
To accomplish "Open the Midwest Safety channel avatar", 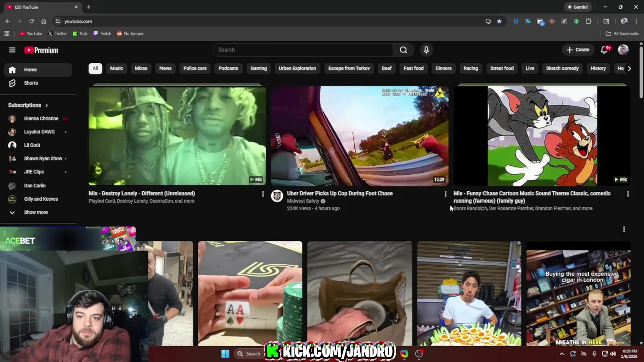I will point(277,196).
